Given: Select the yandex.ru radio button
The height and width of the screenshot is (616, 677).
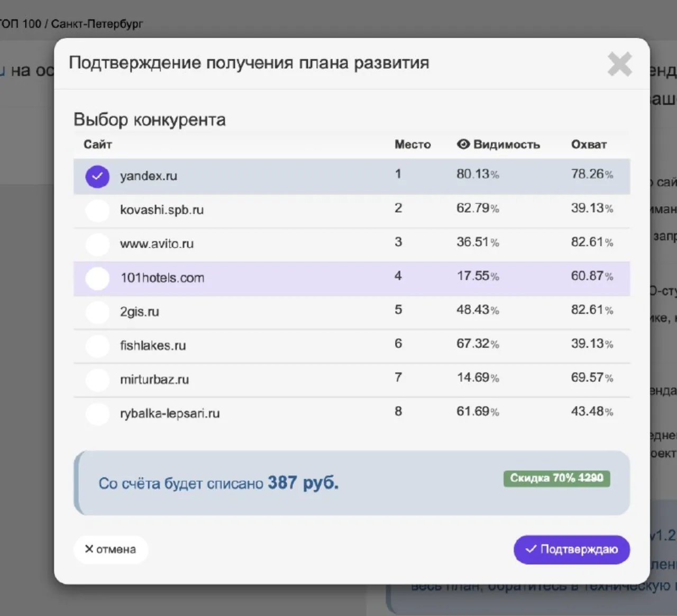Looking at the screenshot, I should click(x=97, y=177).
